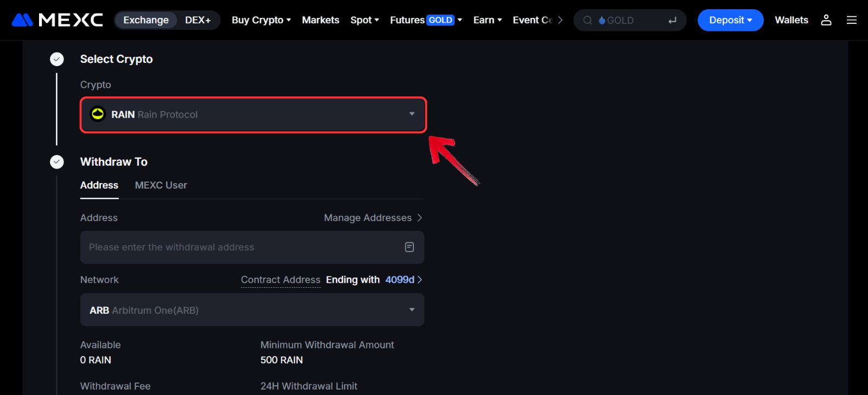The image size is (868, 395).
Task: Open the Markets menu item
Action: 320,20
